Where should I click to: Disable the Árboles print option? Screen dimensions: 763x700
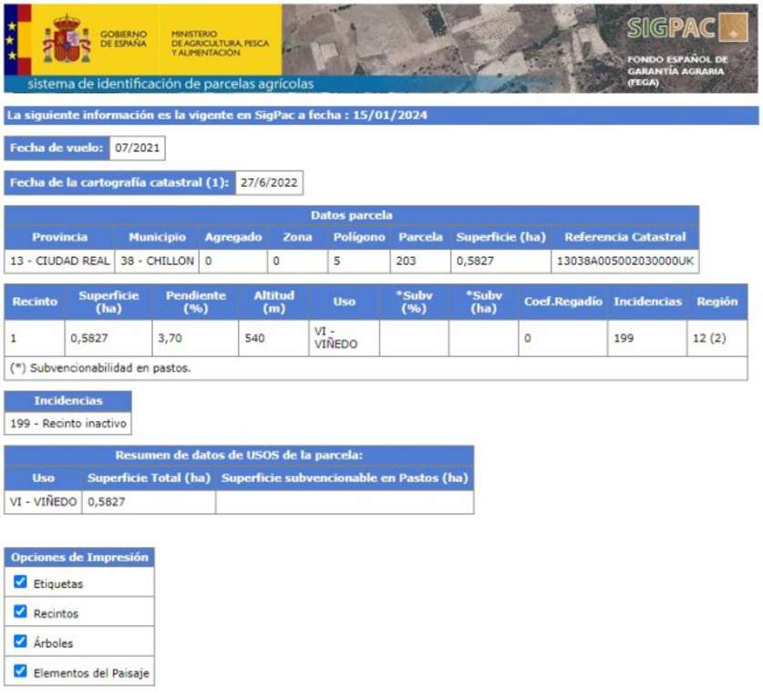tap(21, 642)
